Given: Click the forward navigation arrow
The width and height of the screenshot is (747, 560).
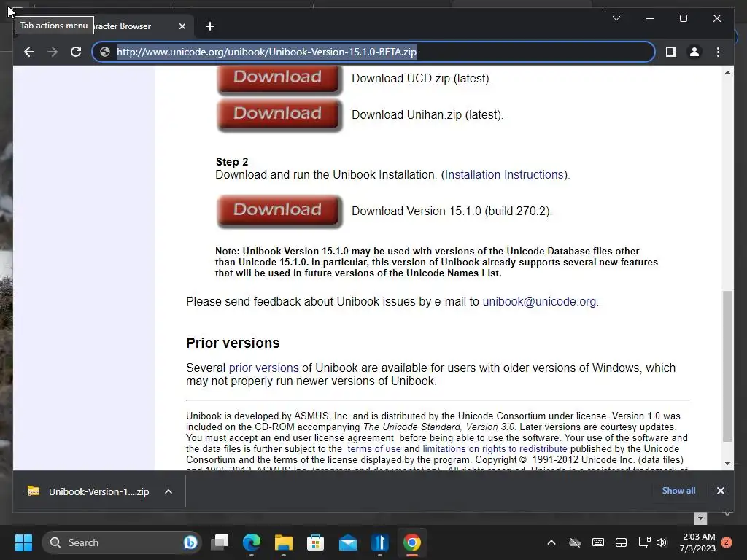Looking at the screenshot, I should [x=53, y=52].
